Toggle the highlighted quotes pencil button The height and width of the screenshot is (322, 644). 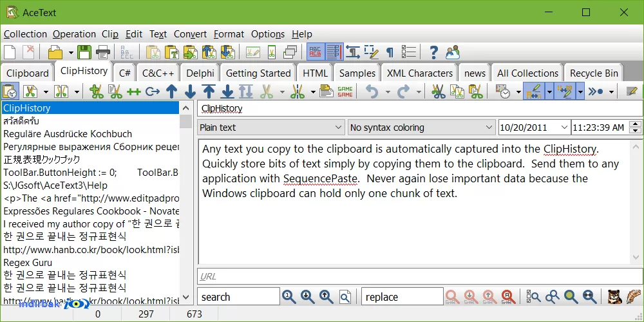pyautogui.click(x=565, y=91)
